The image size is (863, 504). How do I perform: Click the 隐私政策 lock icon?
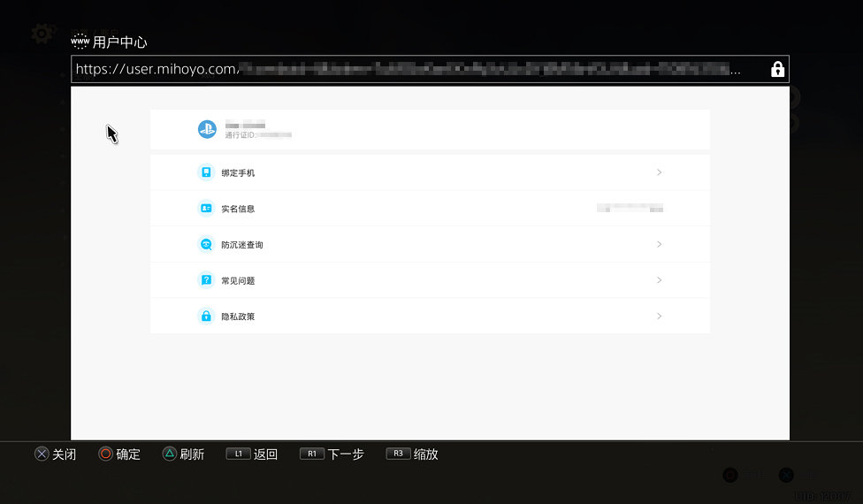[x=206, y=317]
